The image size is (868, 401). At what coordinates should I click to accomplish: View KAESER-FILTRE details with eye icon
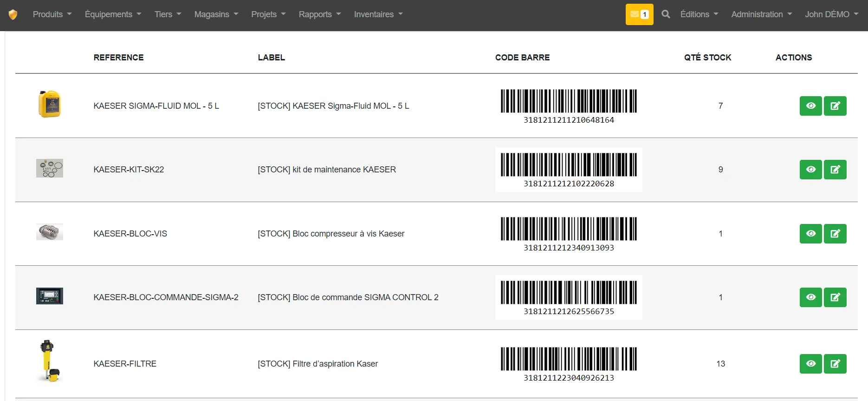point(810,364)
